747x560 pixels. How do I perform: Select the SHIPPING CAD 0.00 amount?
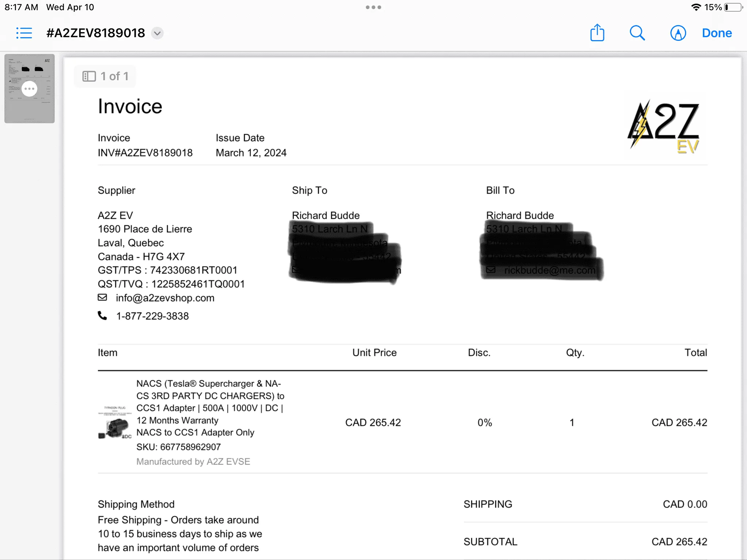click(x=685, y=504)
